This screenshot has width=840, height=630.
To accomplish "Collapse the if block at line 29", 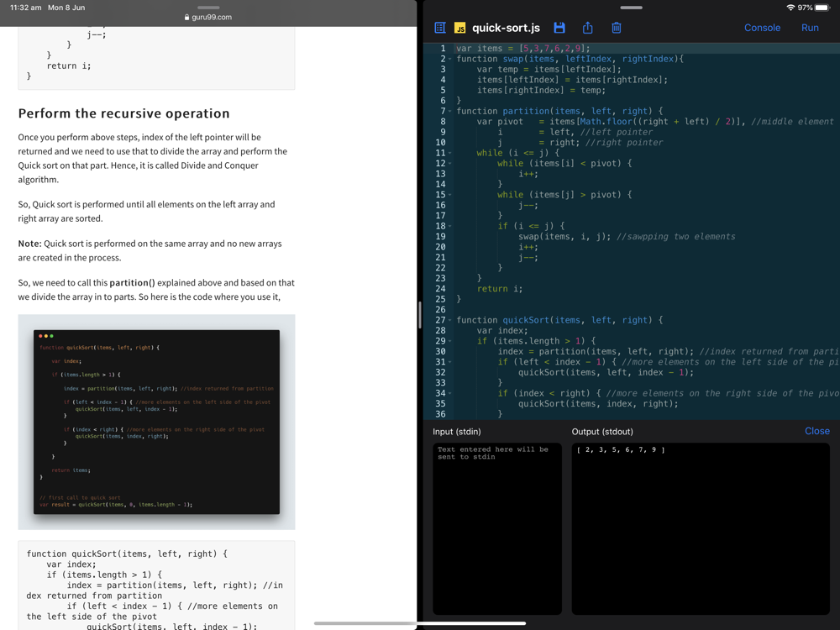I will tap(450, 342).
